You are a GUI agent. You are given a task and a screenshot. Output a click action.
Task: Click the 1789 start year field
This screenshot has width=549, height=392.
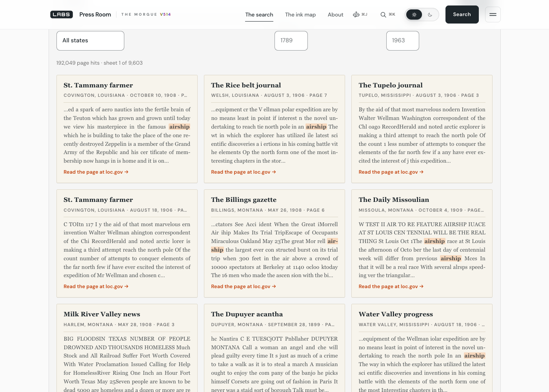[291, 40]
